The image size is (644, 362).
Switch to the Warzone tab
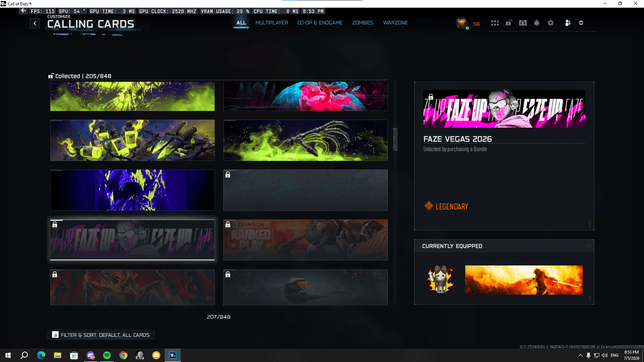point(395,23)
